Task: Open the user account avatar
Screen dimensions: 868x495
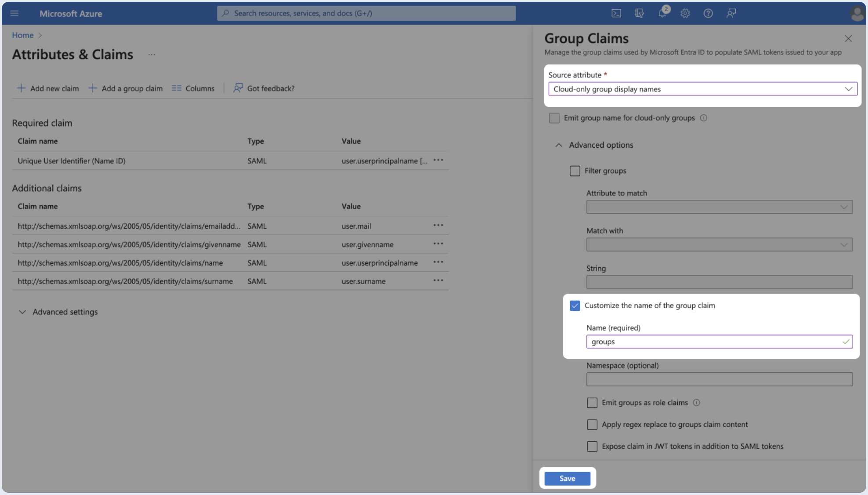Action: coord(856,13)
